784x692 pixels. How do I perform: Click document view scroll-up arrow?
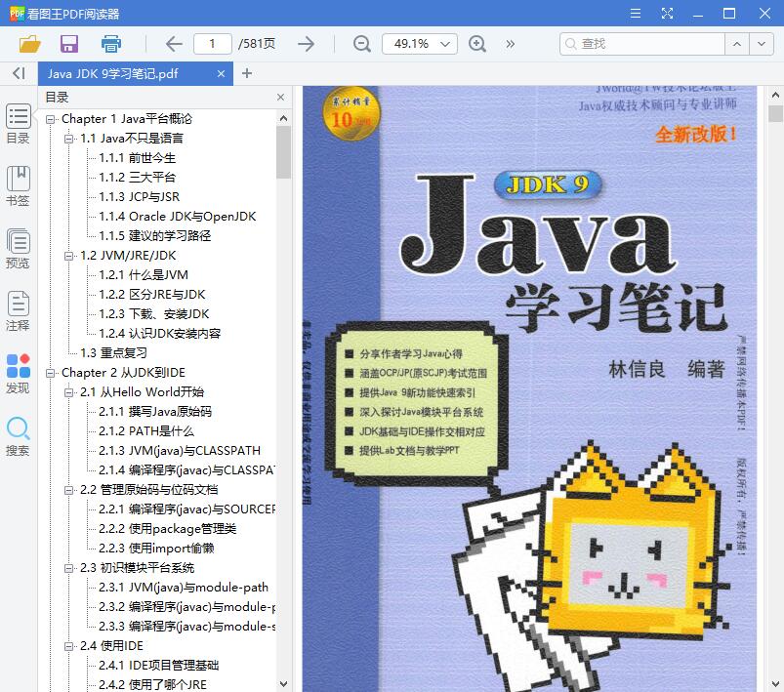[x=775, y=94]
